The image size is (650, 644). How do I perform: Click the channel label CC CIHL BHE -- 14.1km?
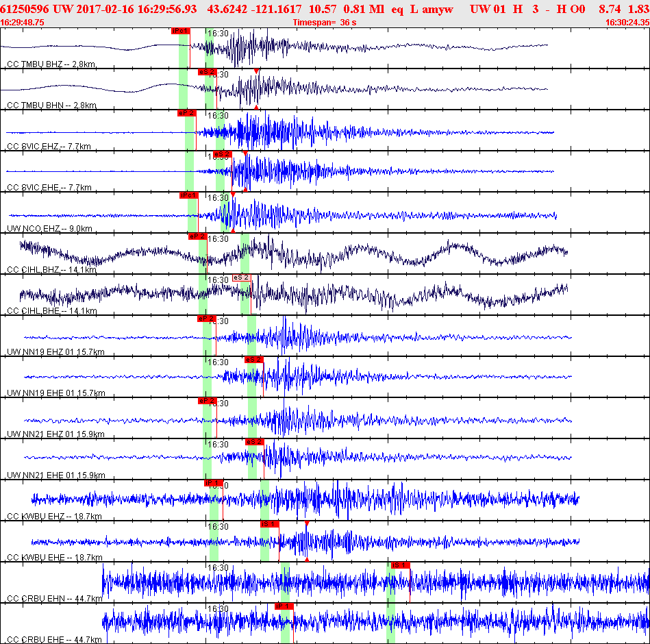(52, 310)
